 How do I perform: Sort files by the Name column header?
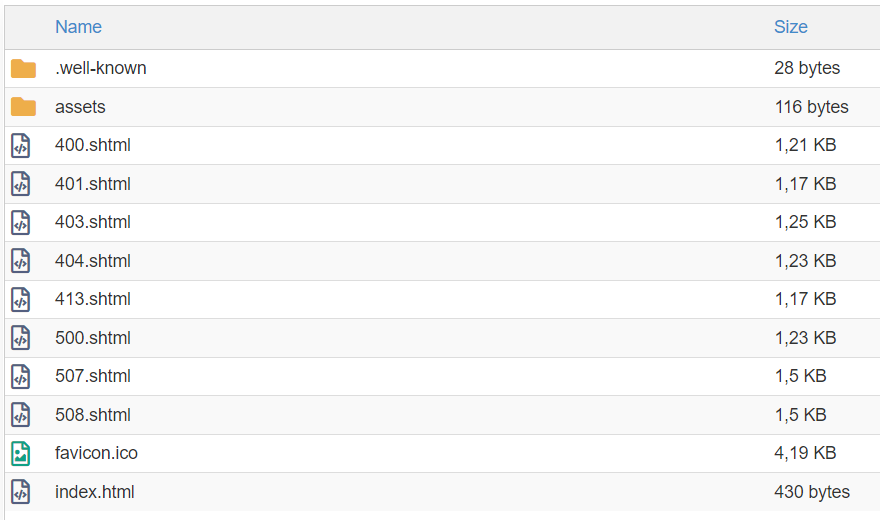(79, 27)
